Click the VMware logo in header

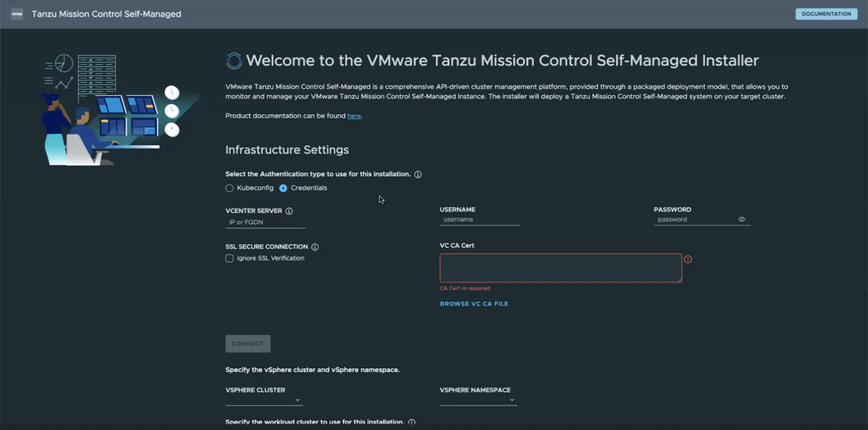pyautogui.click(x=17, y=14)
